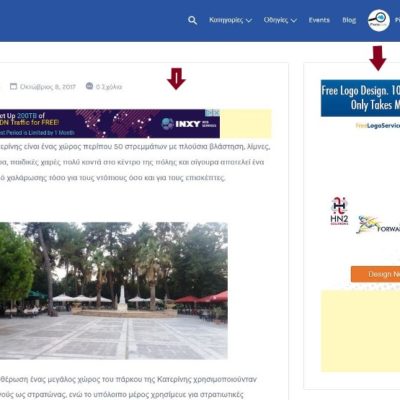The height and width of the screenshot is (400, 400).
Task: Open the Οκτώβριος 8, 2017 date link
Action: tap(48, 87)
